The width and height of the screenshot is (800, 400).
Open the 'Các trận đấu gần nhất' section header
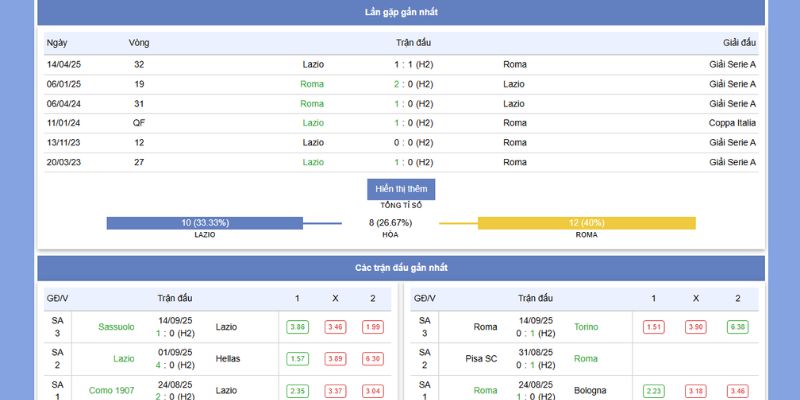pos(401,268)
